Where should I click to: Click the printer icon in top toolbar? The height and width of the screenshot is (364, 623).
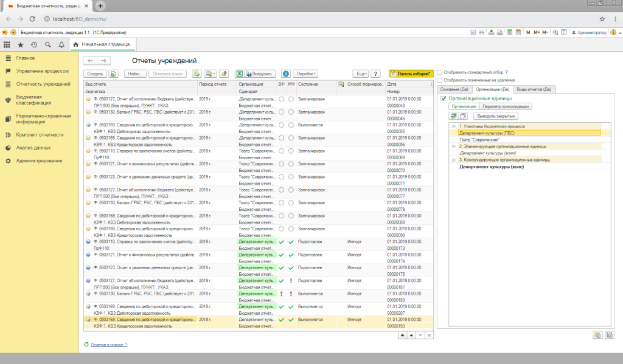(x=482, y=32)
